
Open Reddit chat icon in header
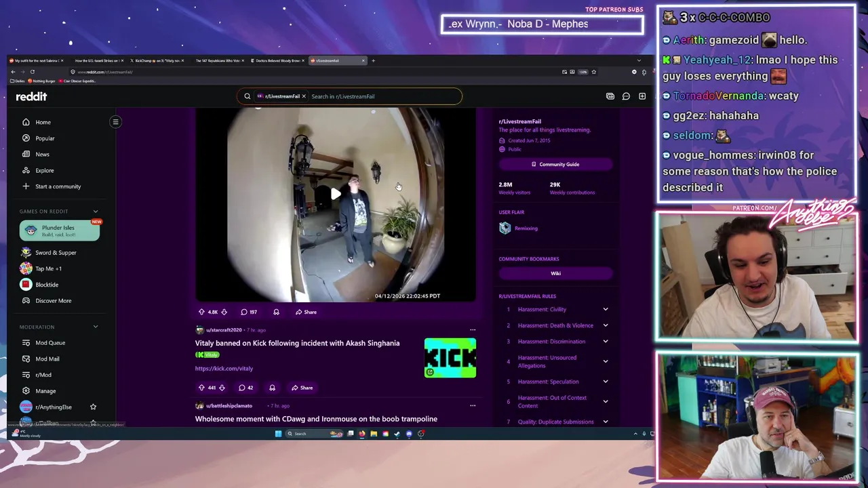[626, 96]
